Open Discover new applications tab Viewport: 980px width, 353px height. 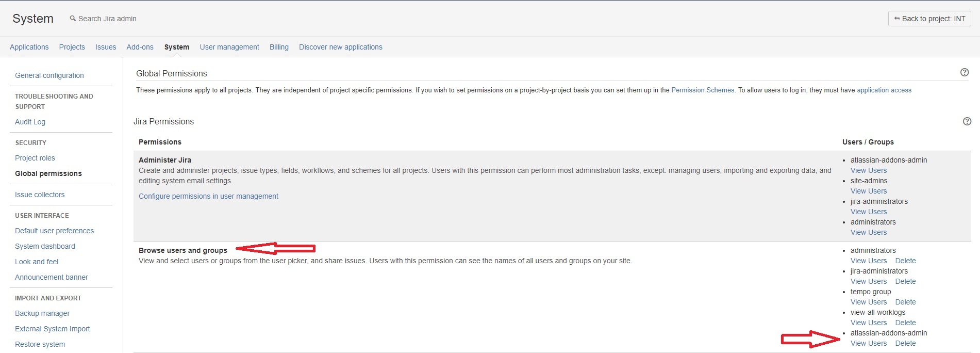(x=340, y=47)
